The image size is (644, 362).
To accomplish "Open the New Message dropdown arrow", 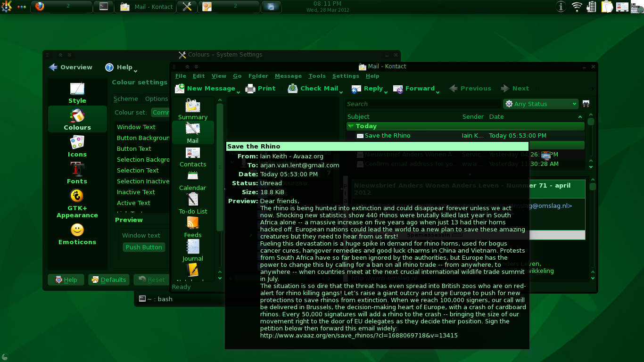I will coord(238,92).
